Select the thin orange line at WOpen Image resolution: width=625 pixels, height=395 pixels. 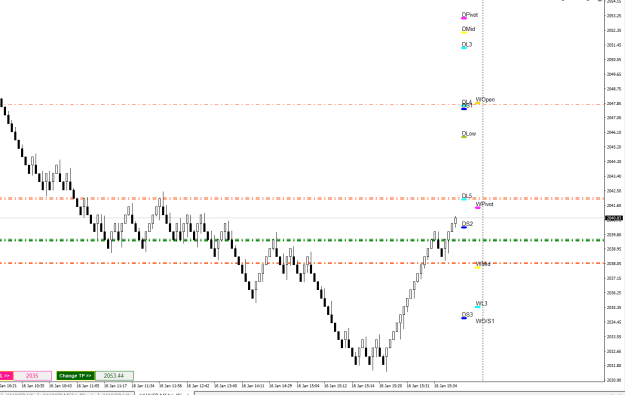pyautogui.click(x=302, y=105)
